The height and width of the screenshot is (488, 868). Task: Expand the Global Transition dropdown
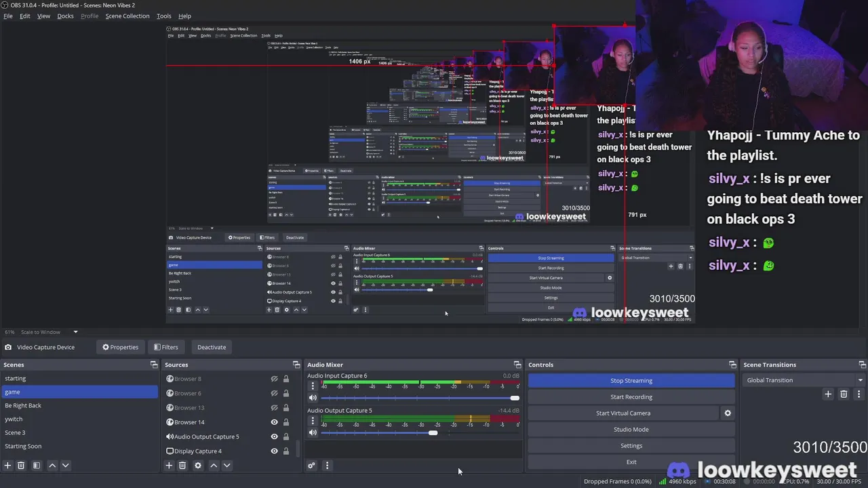[804, 380]
